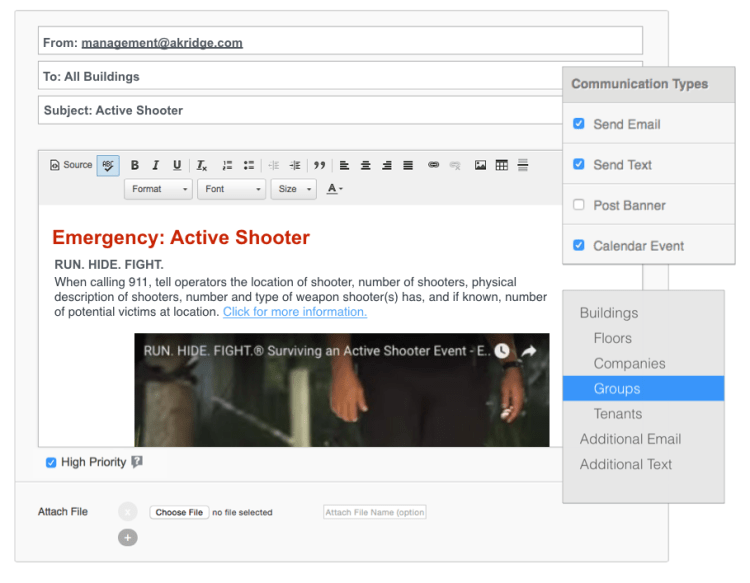Insert a block quote
Viewport: 750px width, 583px height.
pyautogui.click(x=320, y=166)
